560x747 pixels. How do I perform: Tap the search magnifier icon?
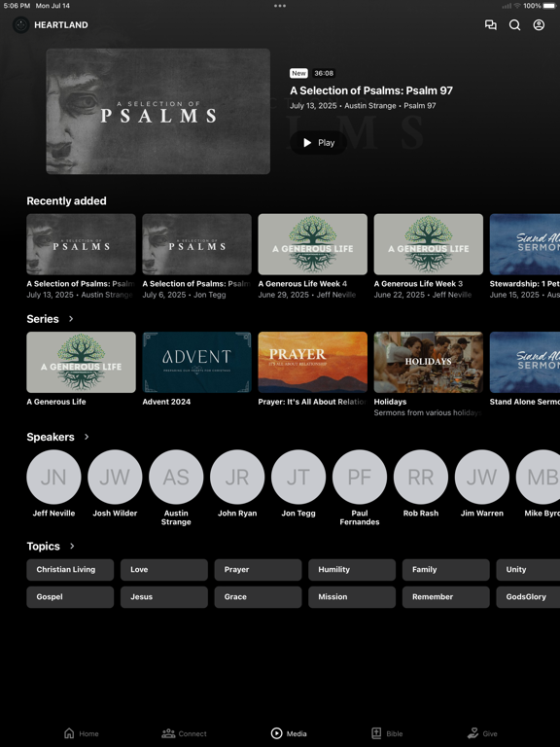tap(514, 24)
